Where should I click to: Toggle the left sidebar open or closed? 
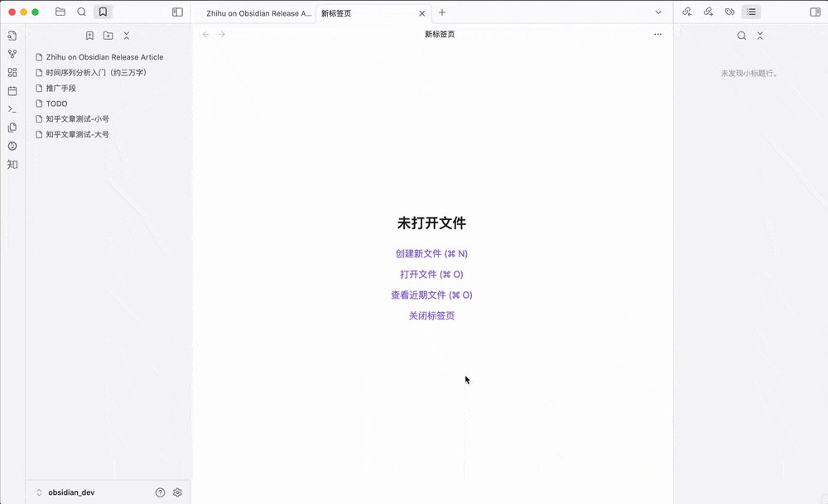point(176,12)
